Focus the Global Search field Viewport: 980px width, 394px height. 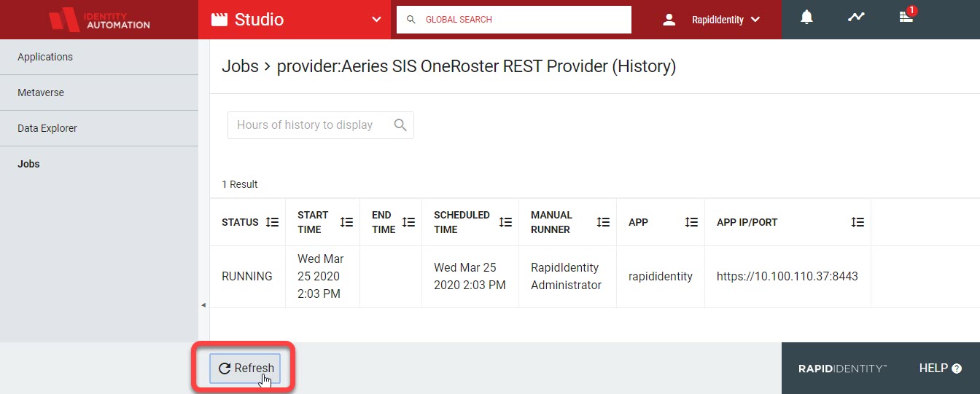[514, 20]
